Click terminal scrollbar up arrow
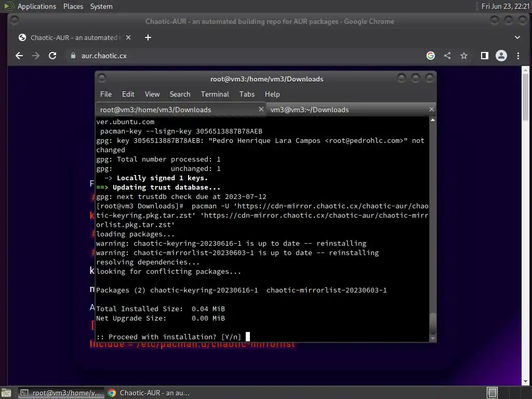This screenshot has width=532, height=399. pyautogui.click(x=433, y=120)
